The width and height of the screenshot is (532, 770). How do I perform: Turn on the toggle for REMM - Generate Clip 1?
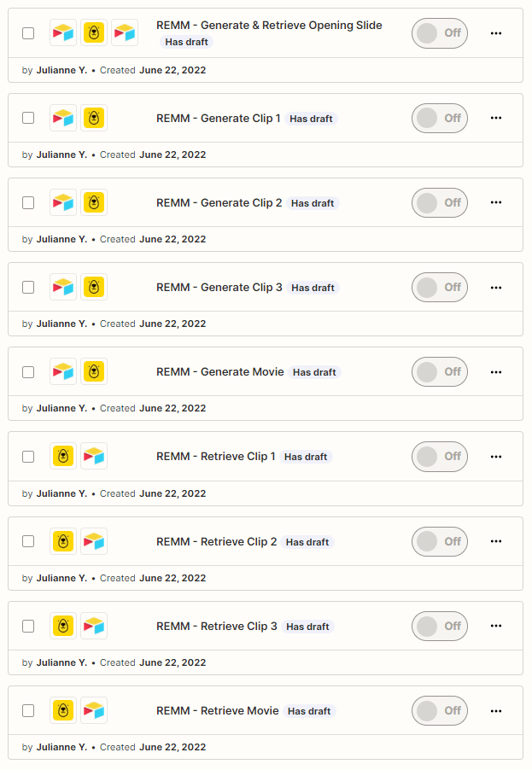pyautogui.click(x=440, y=118)
